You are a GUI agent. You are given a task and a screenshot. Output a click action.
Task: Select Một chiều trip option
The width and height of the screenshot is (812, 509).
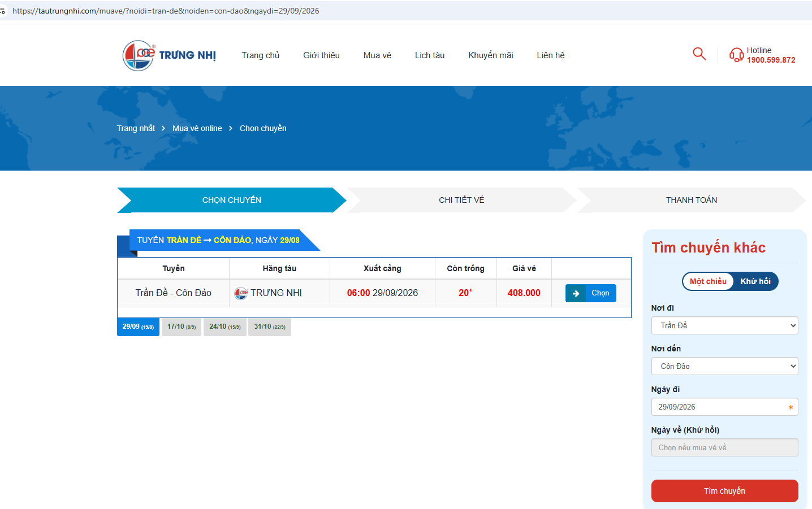click(x=708, y=281)
